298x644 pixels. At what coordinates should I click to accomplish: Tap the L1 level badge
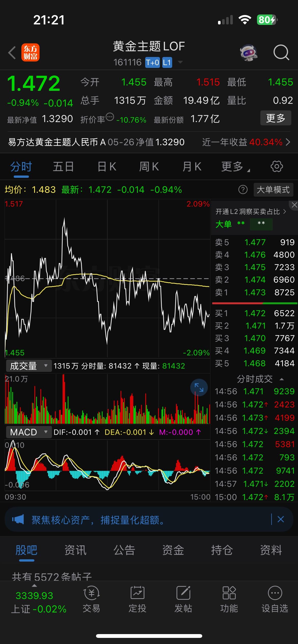tap(167, 63)
